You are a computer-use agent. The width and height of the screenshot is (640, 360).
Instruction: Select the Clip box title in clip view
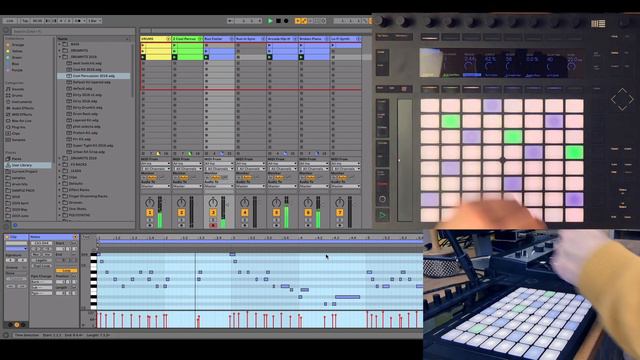point(16,237)
